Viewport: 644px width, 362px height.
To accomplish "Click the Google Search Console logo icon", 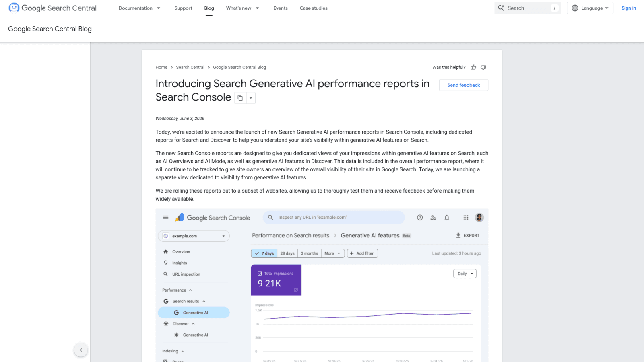I will [x=180, y=218].
